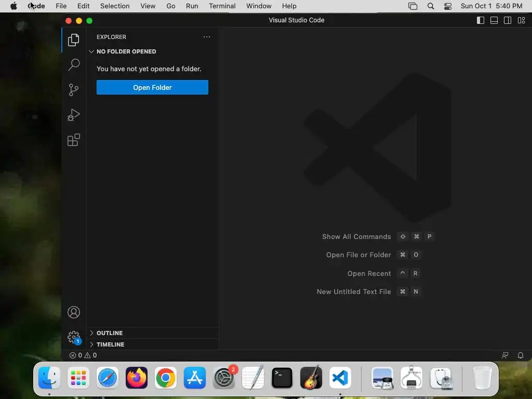Viewport: 532px width, 399px height.
Task: Open TextEdit from the Dock
Action: 253,378
